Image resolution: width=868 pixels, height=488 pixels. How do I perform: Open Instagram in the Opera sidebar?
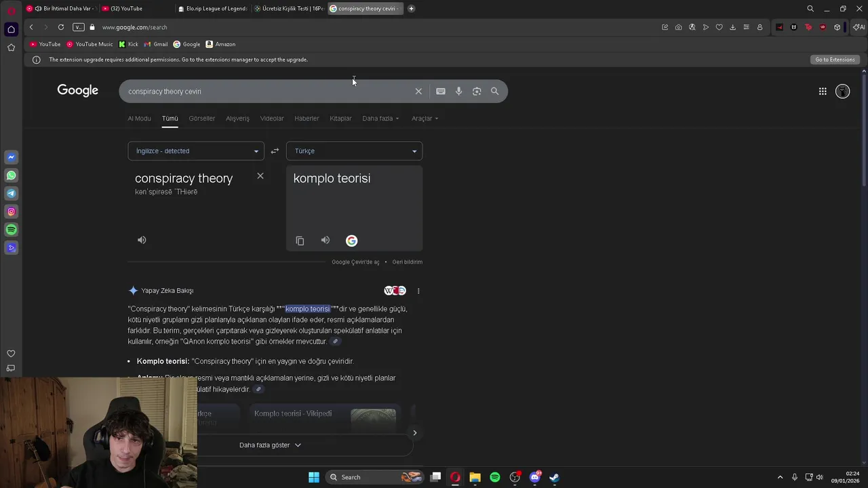pyautogui.click(x=11, y=211)
